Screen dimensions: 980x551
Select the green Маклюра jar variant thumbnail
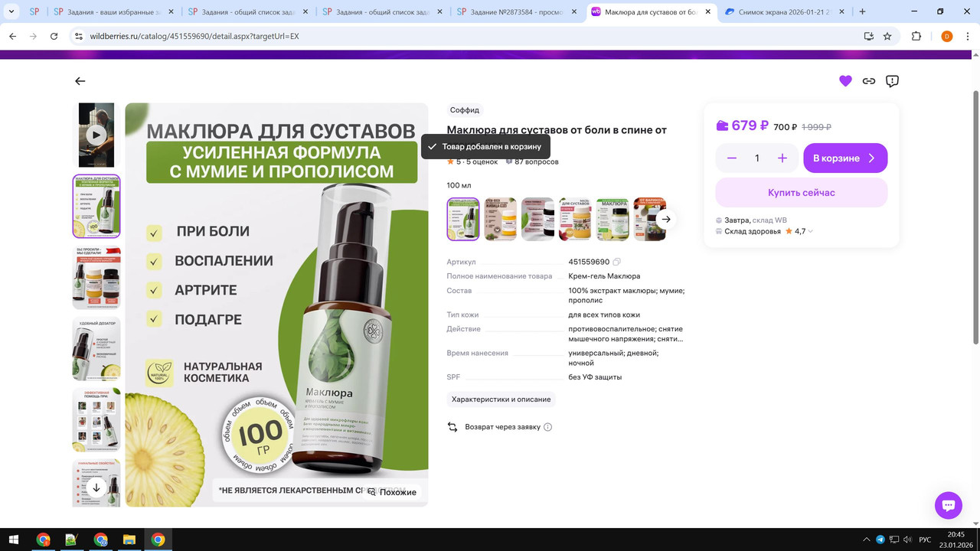point(612,220)
